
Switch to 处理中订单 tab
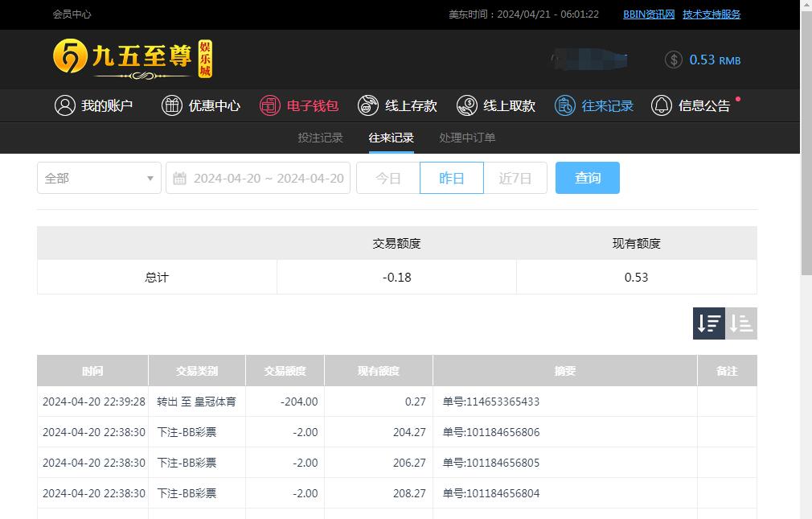[x=467, y=138]
